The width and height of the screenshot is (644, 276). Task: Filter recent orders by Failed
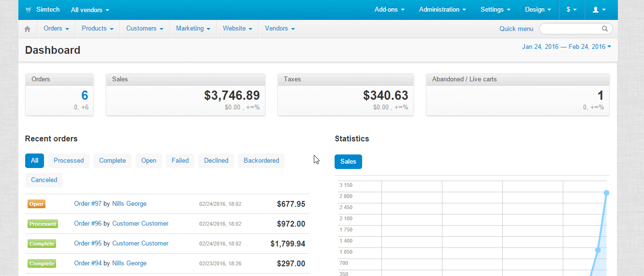[x=180, y=161]
